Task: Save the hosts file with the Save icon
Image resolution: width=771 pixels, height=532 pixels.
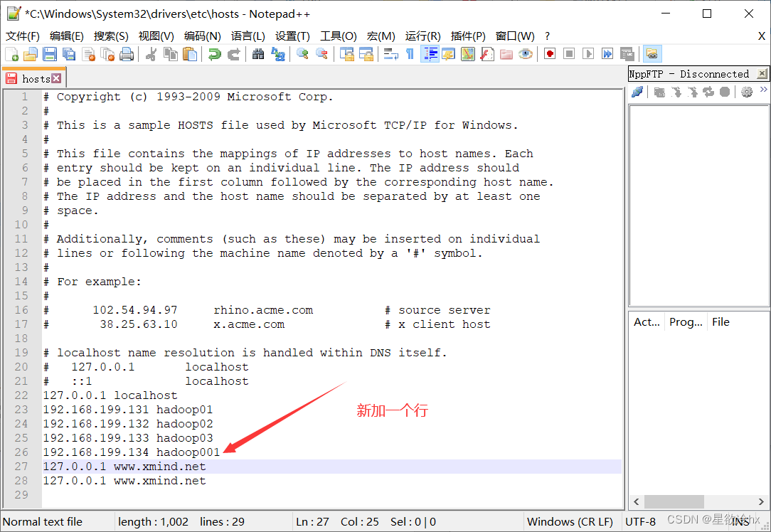Action: click(50, 54)
